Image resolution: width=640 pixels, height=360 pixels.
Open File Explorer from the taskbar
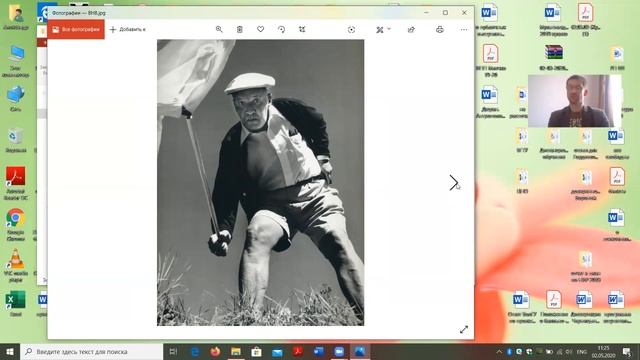(236, 351)
